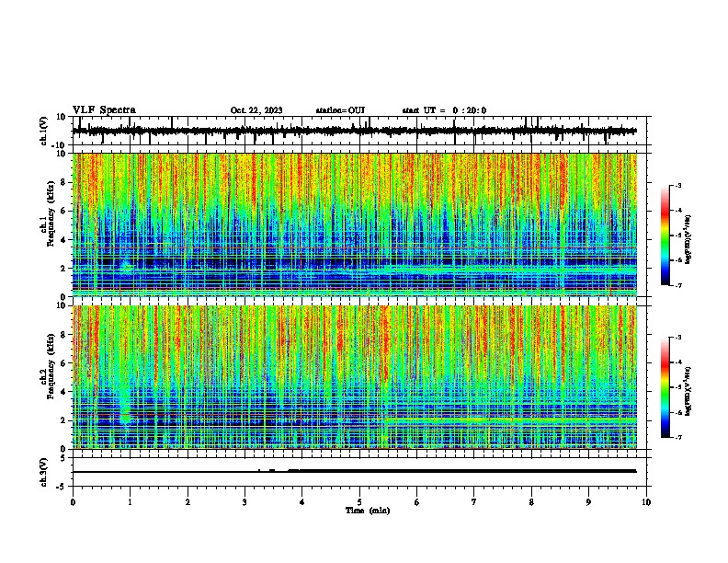Click time axis tick label "9"
The width and height of the screenshot is (728, 563).
click(588, 502)
